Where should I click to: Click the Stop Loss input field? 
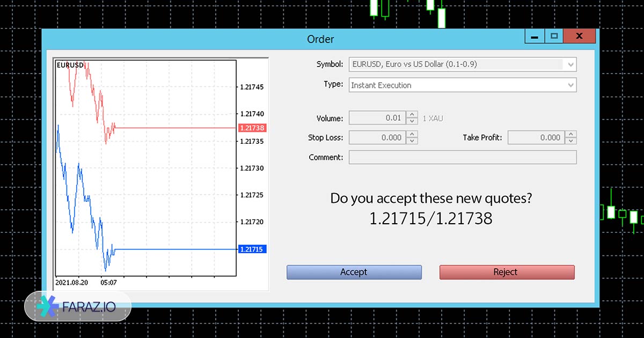pyautogui.click(x=377, y=137)
